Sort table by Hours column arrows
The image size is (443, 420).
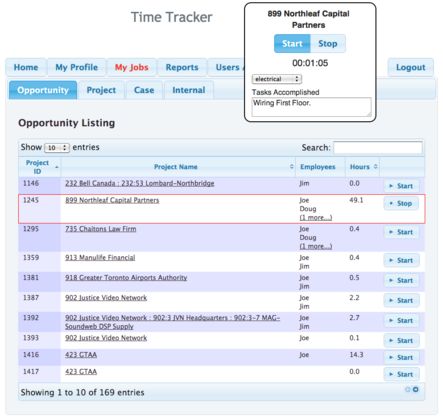click(x=376, y=167)
